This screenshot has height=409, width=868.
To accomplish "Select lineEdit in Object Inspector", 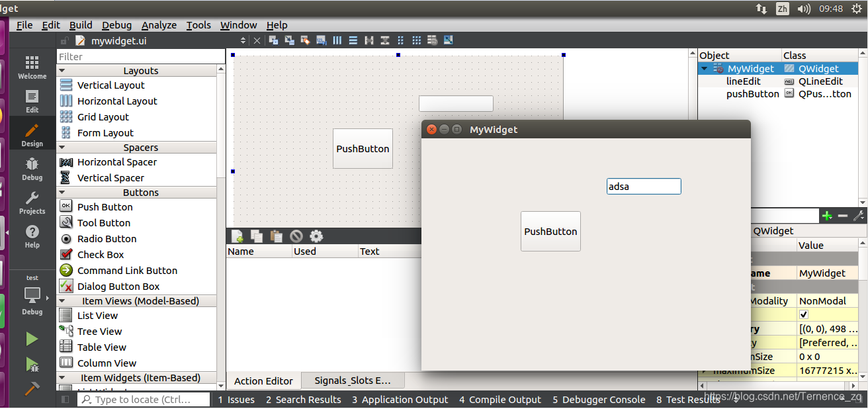I will 744,81.
